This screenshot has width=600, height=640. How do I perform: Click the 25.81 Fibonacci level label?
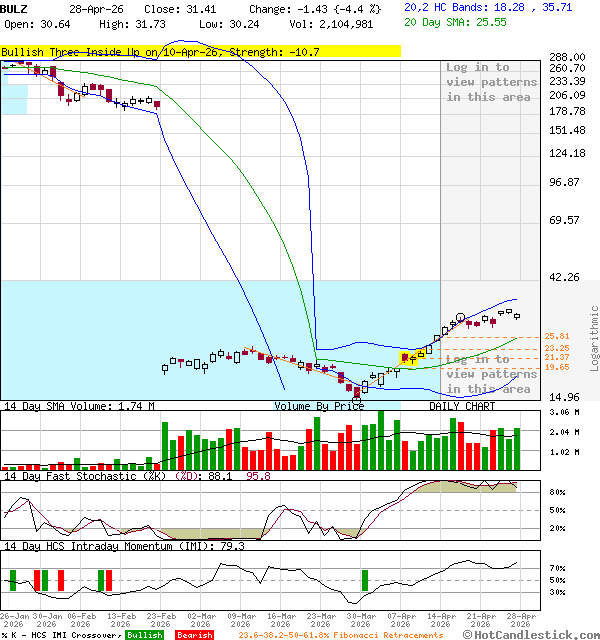tap(557, 336)
